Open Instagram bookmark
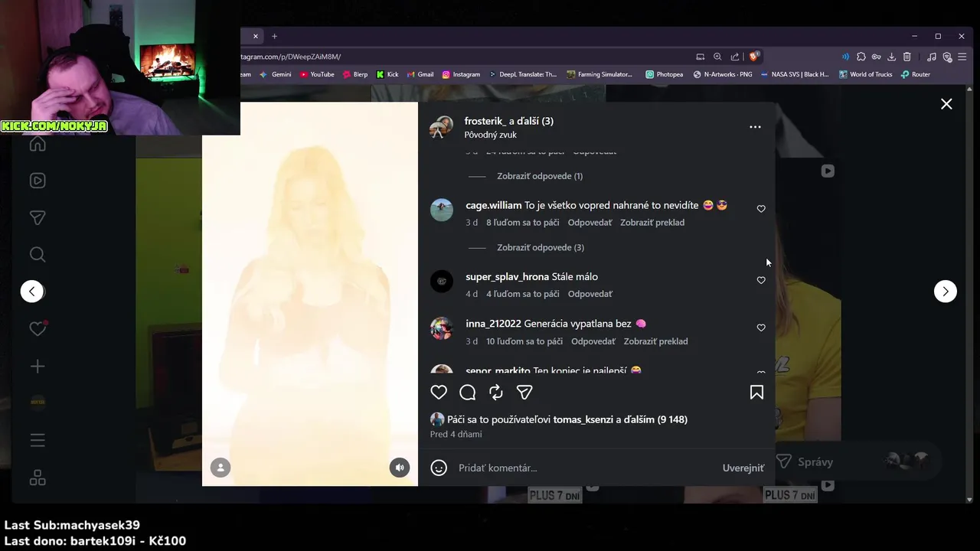This screenshot has height=551, width=980. (461, 74)
